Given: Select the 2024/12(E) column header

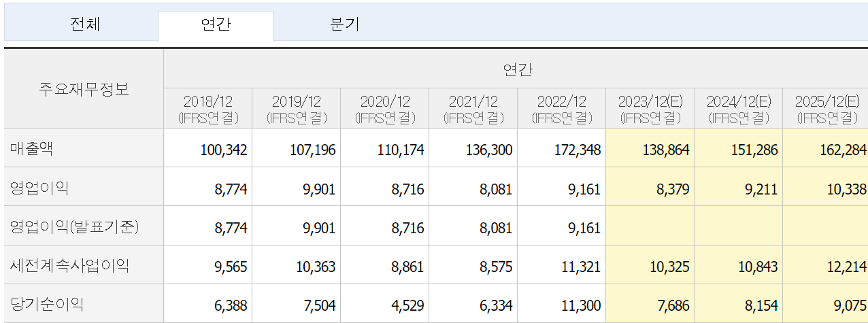Looking at the screenshot, I should [739, 109].
